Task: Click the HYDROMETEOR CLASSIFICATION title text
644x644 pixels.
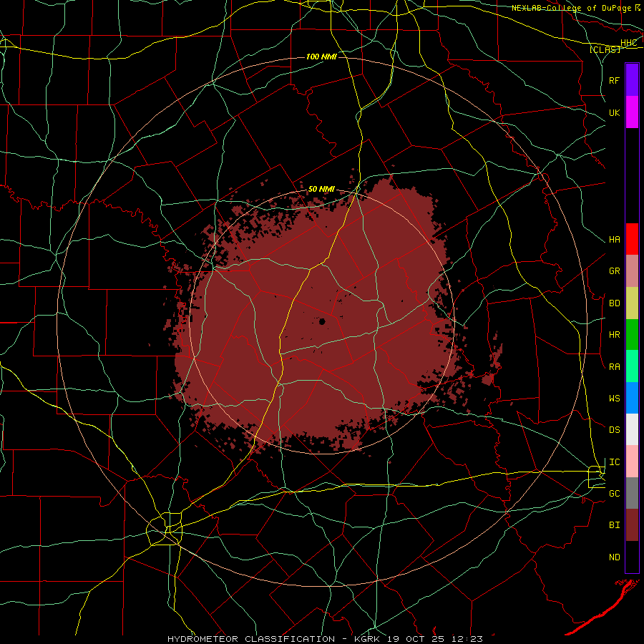Action: click(x=251, y=639)
